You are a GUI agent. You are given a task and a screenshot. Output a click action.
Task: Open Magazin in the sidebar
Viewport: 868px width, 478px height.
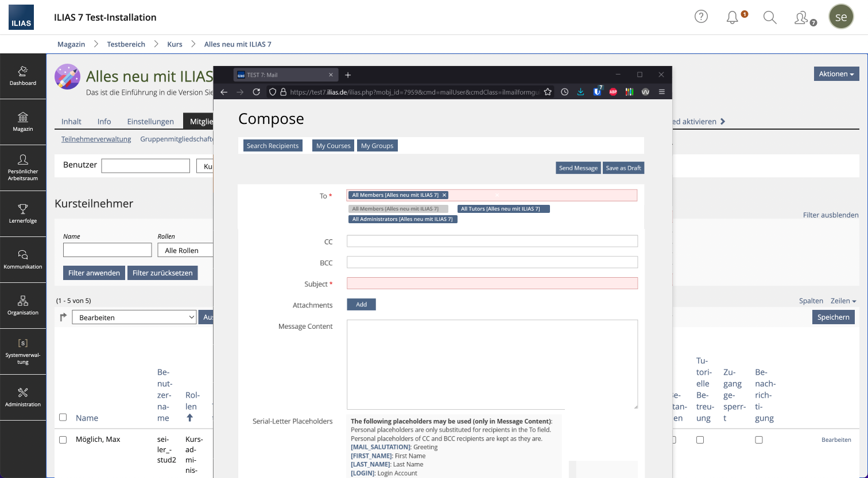click(23, 122)
